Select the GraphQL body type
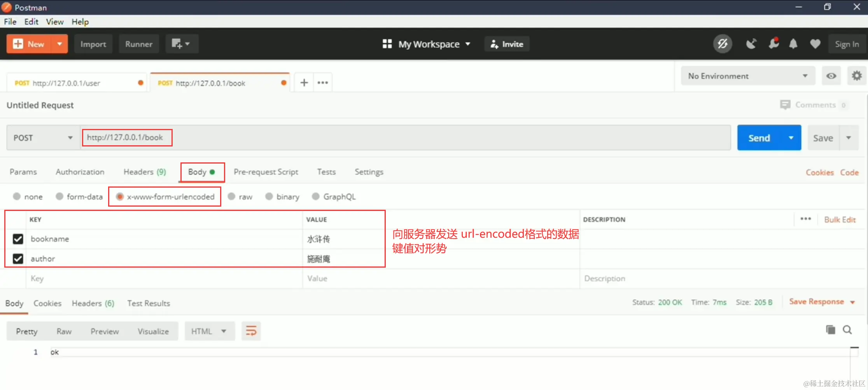Screen dimensions: 868x390 [316, 196]
